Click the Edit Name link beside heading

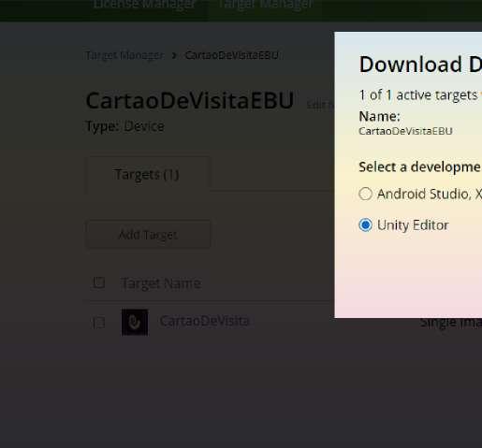point(320,106)
